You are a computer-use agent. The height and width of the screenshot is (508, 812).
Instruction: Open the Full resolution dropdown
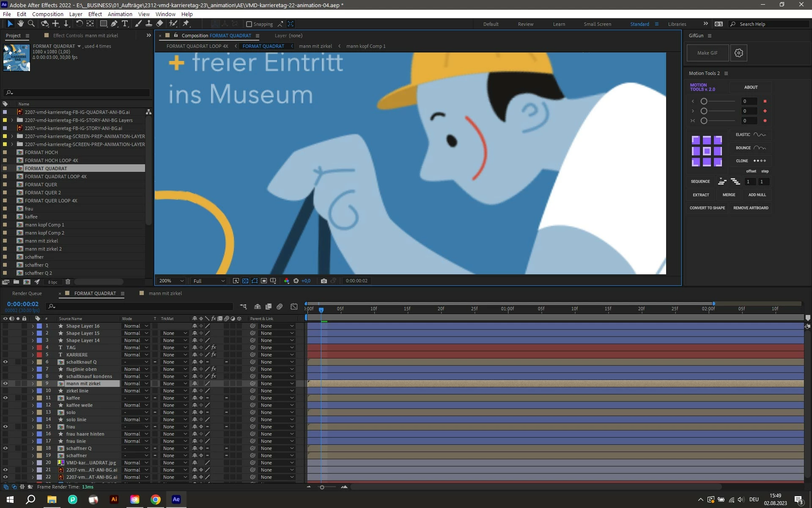[x=209, y=281]
